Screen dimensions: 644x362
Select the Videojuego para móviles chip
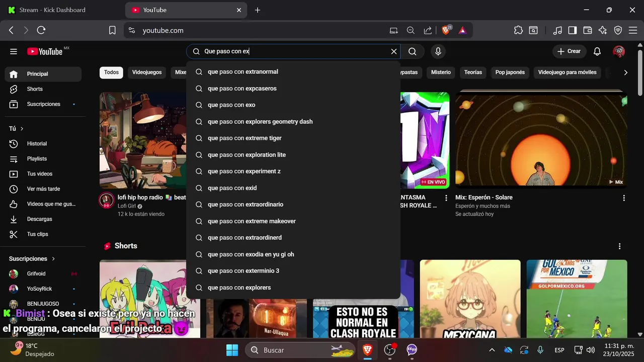click(567, 72)
